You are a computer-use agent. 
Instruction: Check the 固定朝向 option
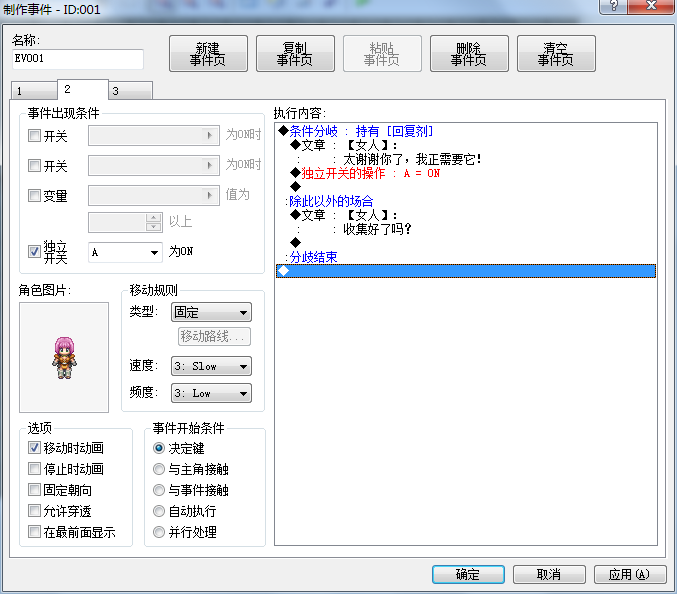pyautogui.click(x=34, y=490)
